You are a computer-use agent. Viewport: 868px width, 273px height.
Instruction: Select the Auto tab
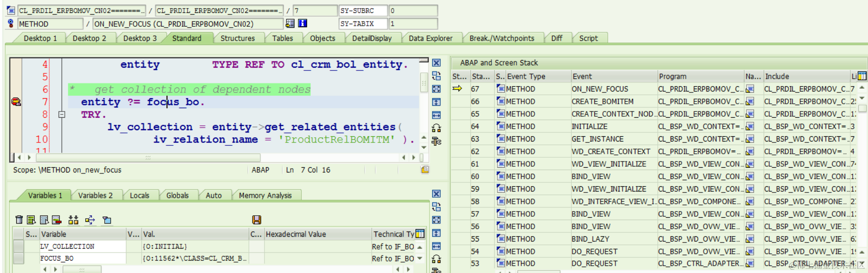point(214,195)
